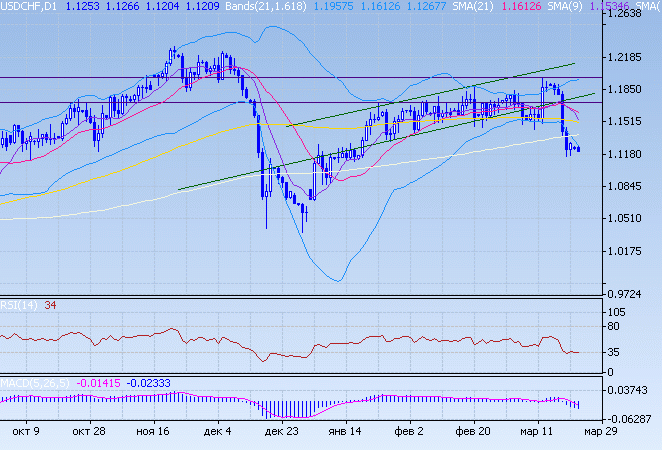Click RSI scale value 35
The width and height of the screenshot is (662, 450).
pos(618,352)
